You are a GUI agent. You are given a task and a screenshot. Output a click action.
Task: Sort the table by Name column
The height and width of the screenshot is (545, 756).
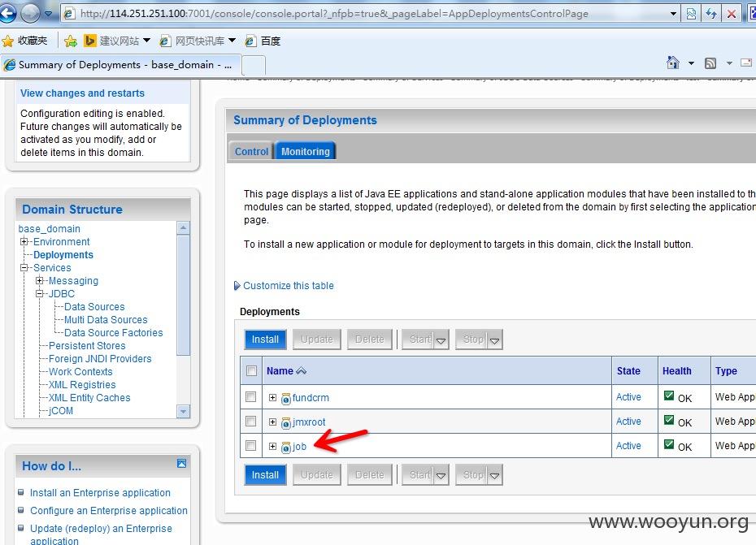pyautogui.click(x=286, y=370)
